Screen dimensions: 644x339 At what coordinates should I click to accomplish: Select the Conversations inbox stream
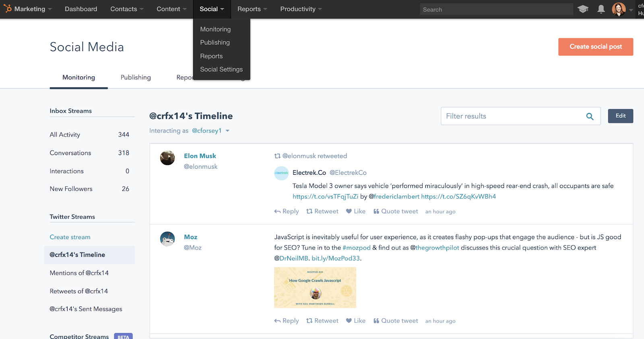click(x=89, y=153)
